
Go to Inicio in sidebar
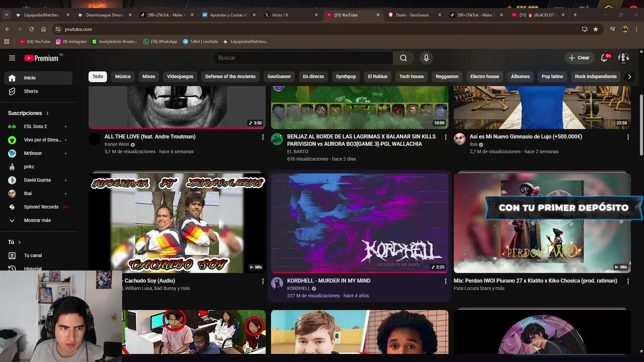[x=39, y=78]
